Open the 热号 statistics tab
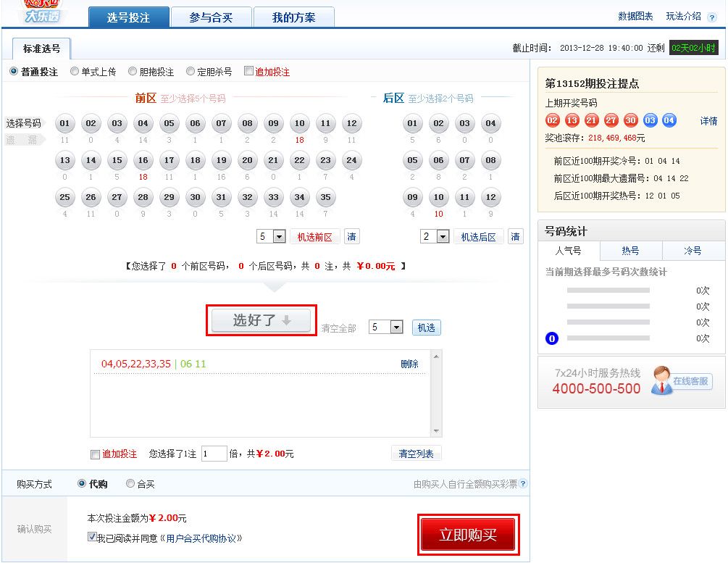This screenshot has height=563, width=728. click(630, 251)
